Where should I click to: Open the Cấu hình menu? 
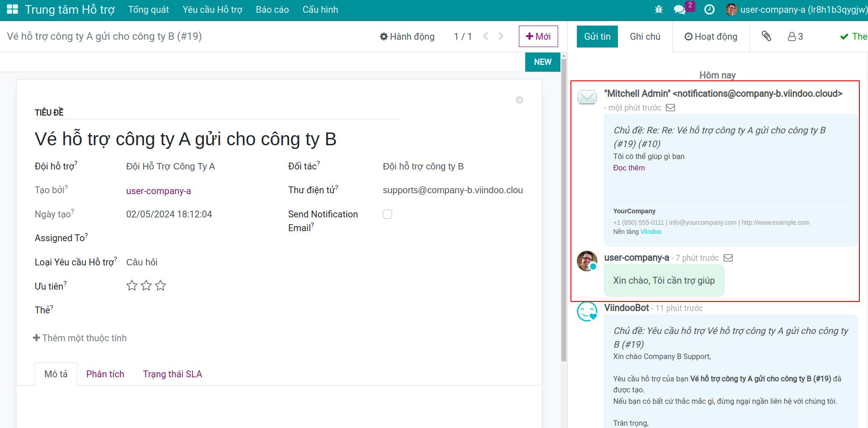point(320,10)
